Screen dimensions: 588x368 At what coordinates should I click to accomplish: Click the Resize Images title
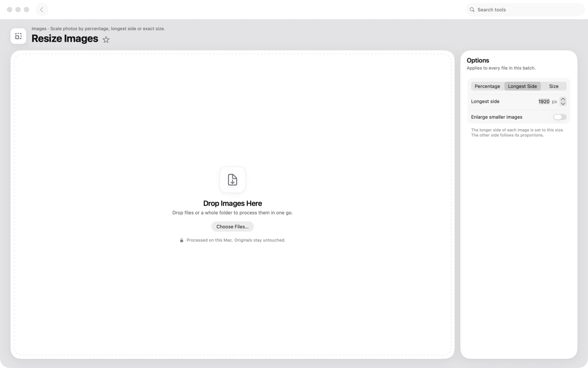pos(65,39)
